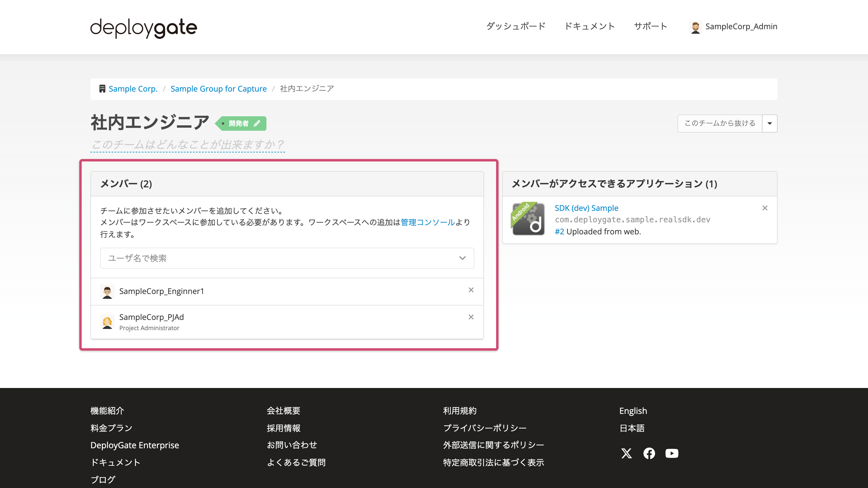Screen dimensions: 868x488
Task: Open the Facebook social icon
Action: tap(649, 453)
